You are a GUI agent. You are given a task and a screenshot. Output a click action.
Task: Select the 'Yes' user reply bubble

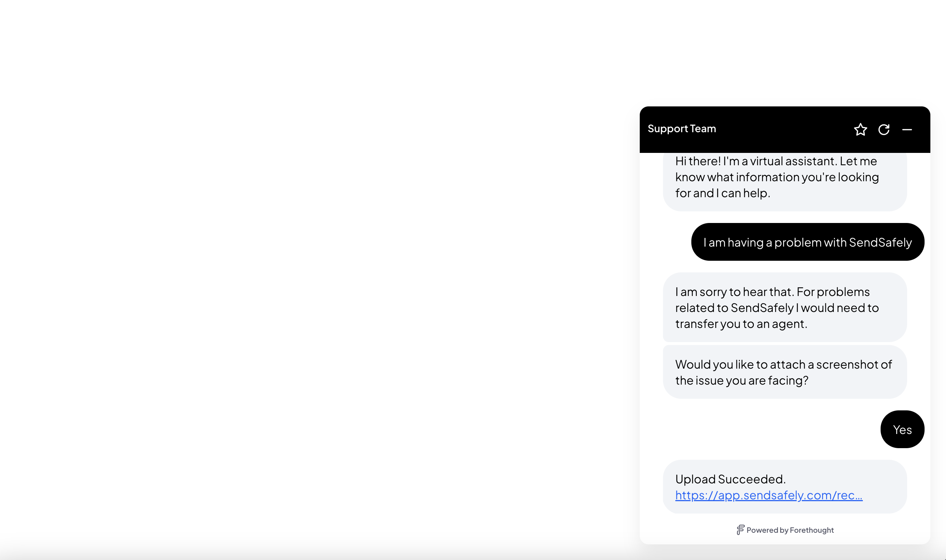click(x=902, y=429)
